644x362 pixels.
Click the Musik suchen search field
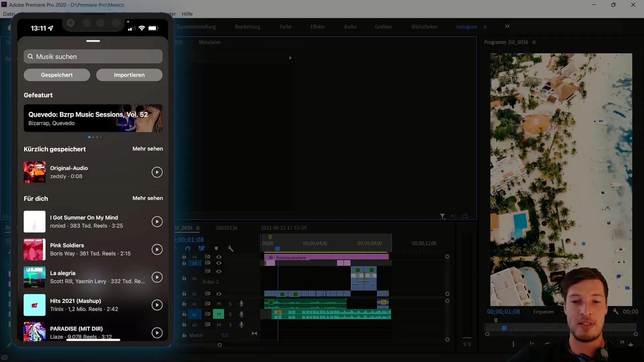point(93,57)
